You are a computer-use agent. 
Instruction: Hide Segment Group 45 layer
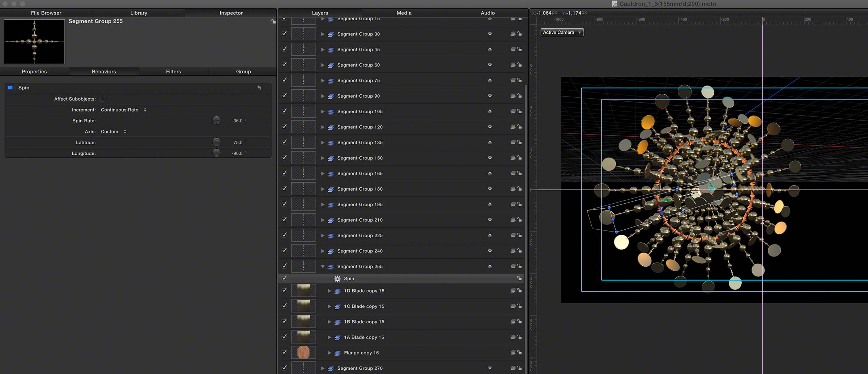(x=284, y=49)
